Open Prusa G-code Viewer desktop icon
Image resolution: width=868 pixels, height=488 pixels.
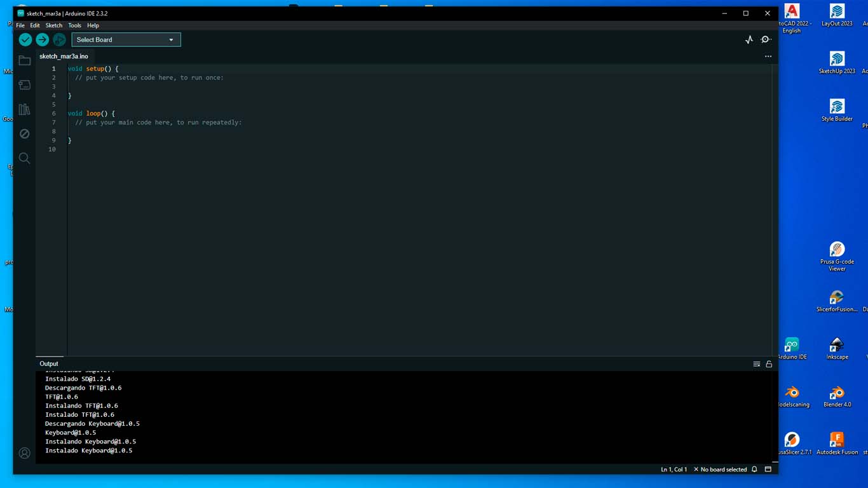click(x=837, y=257)
